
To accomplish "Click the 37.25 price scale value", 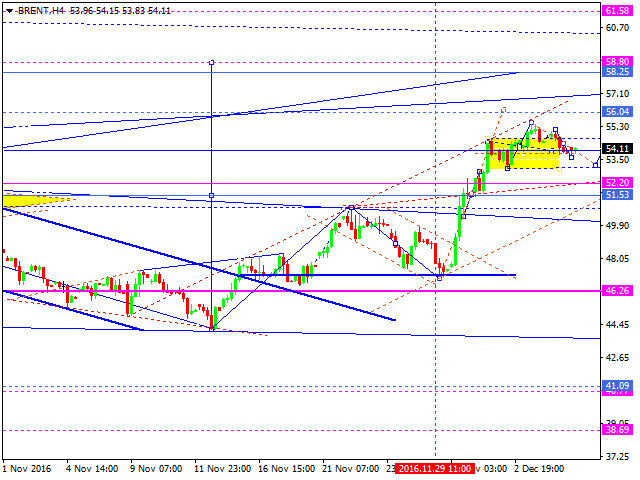I will (x=617, y=456).
